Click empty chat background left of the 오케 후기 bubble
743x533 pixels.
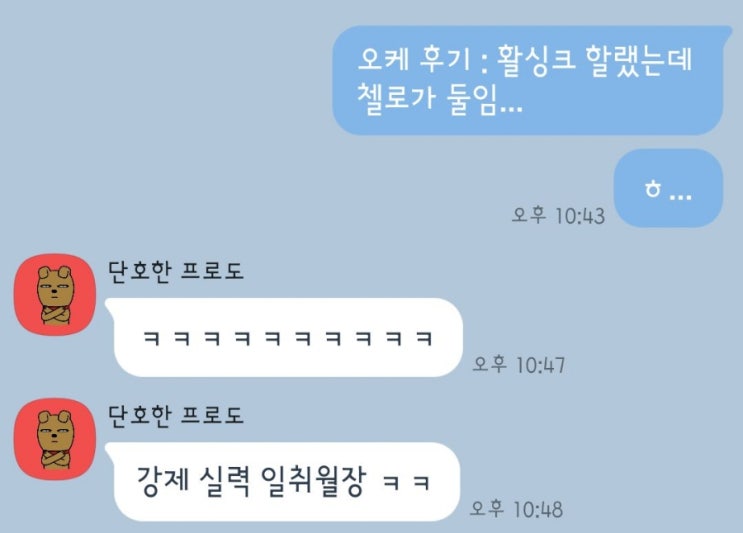point(166,95)
